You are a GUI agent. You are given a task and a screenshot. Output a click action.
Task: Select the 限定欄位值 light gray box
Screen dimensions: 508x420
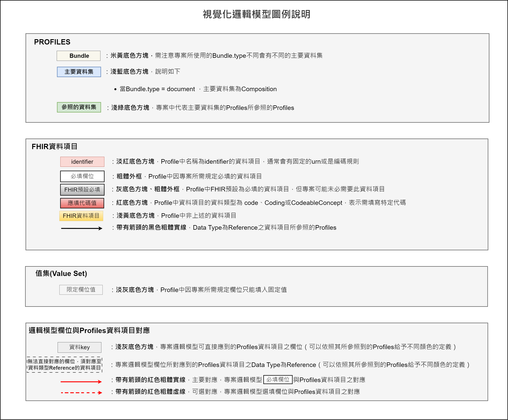tap(81, 290)
